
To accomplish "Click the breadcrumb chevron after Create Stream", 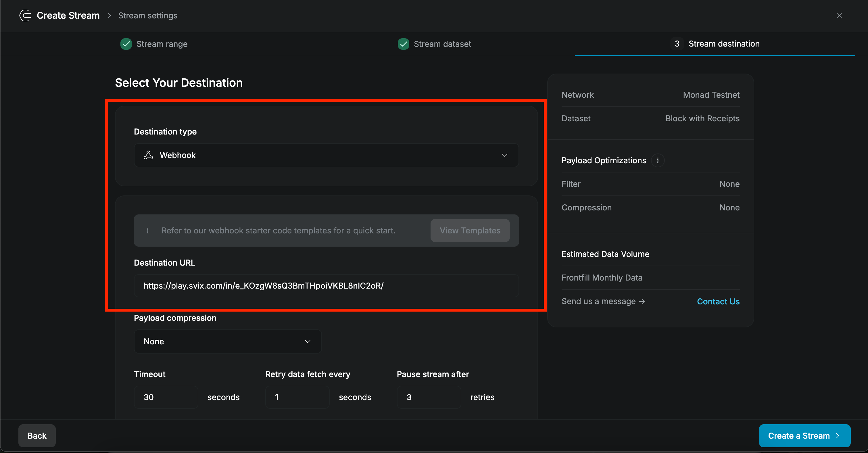I will 109,16.
